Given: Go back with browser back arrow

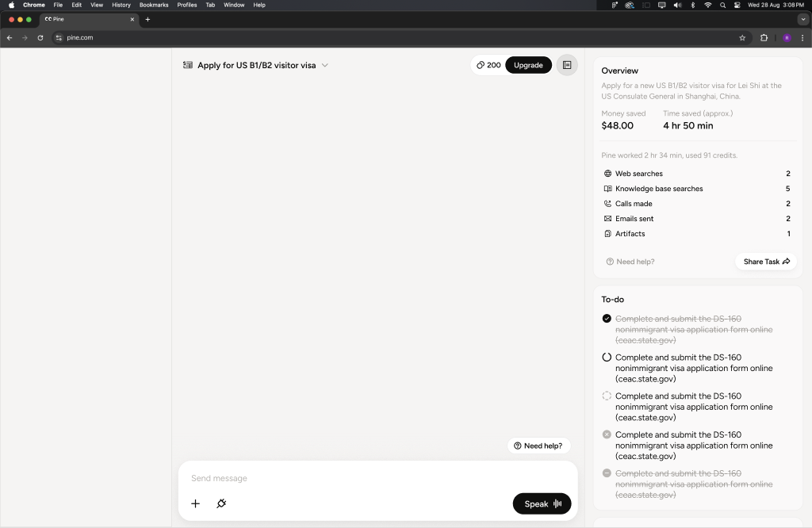Looking at the screenshot, I should [x=10, y=38].
